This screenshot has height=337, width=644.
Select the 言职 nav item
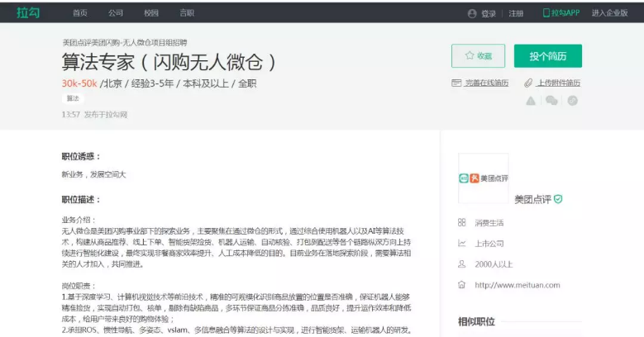tap(188, 13)
